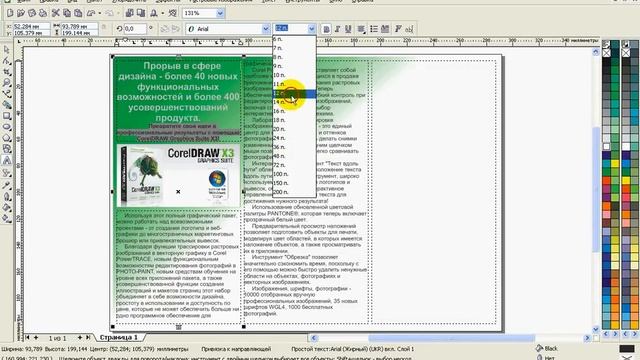The height and width of the screenshot is (360, 640).
Task: Add a page with plus button
Action: coord(36,338)
